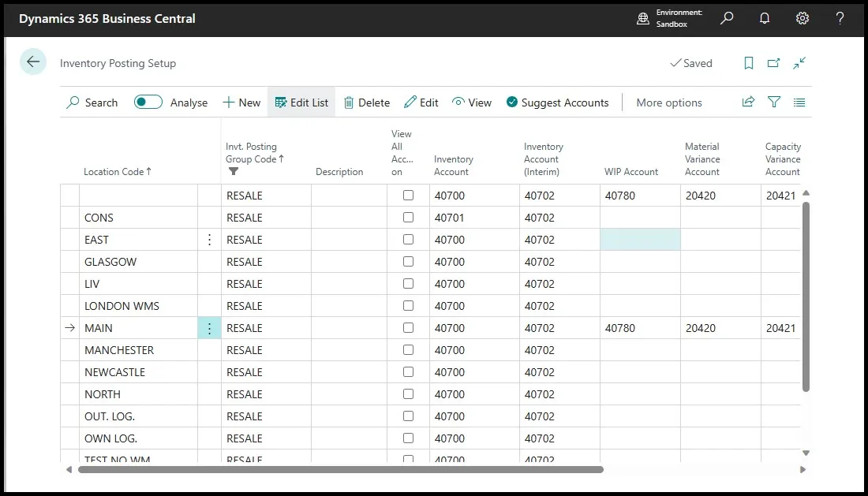868x496 pixels.
Task: Select the GLASGOW location cell
Action: point(138,262)
